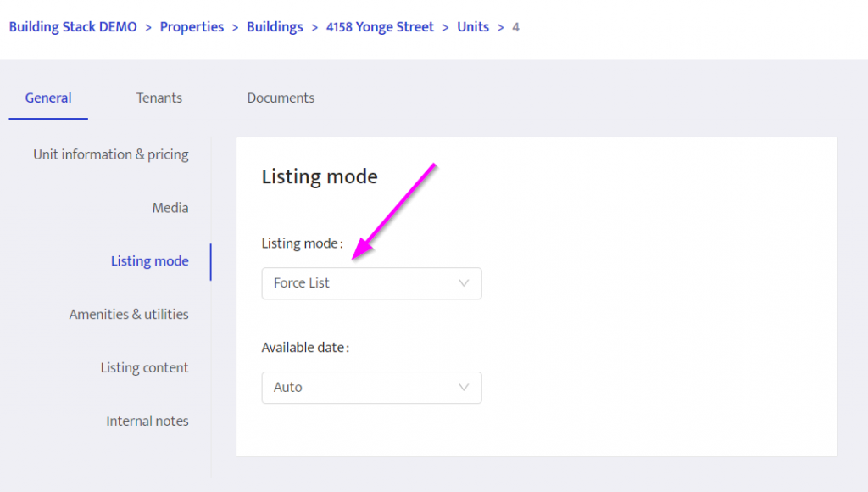Viewport: 868px width, 492px height.
Task: Click the 'Listing mode:' field label
Action: (303, 243)
